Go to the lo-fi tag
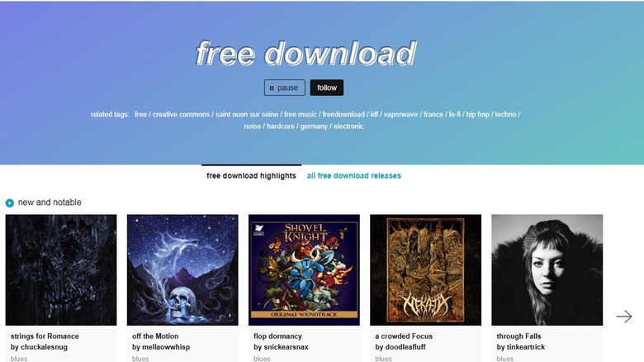644x362 pixels. (454, 114)
